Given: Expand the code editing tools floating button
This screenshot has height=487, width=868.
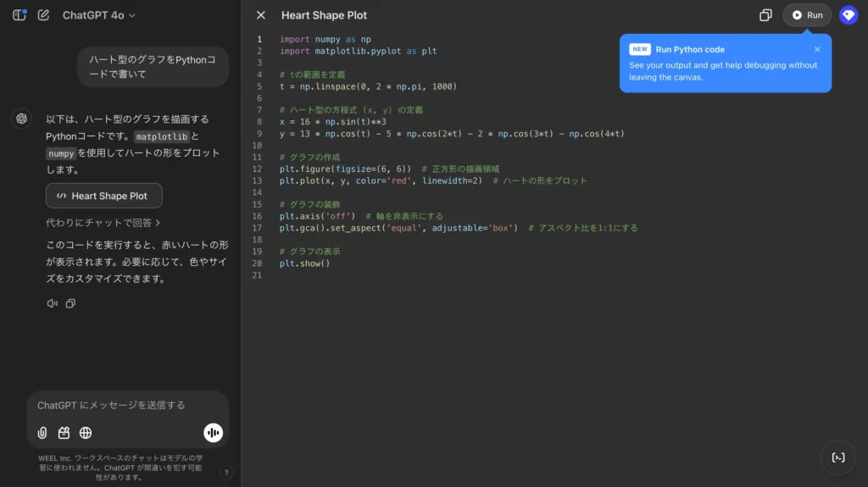Looking at the screenshot, I should (838, 457).
